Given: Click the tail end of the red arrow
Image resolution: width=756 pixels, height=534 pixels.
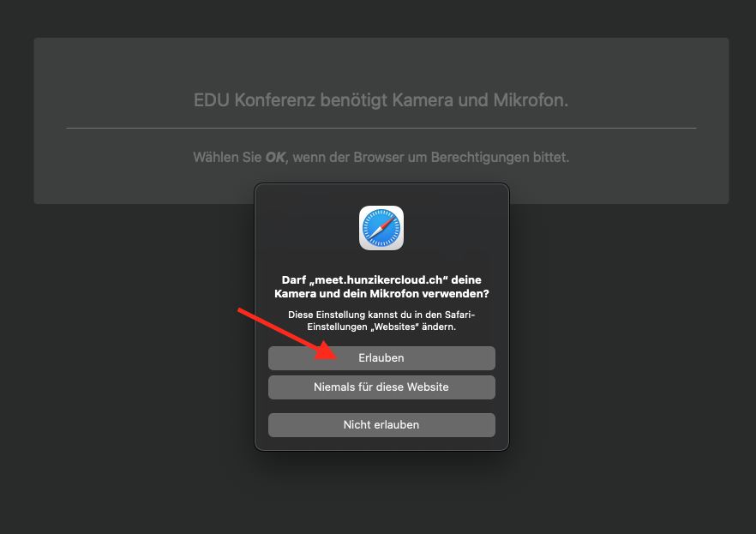Looking at the screenshot, I should (x=241, y=310).
